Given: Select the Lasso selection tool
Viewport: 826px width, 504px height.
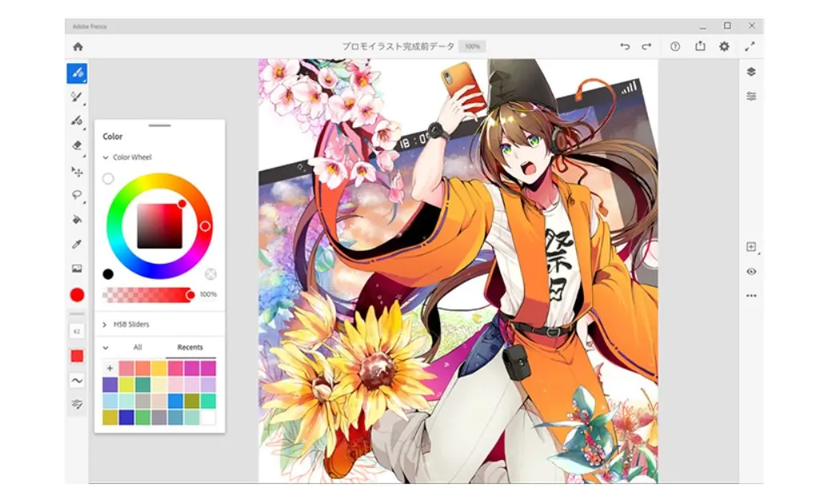Looking at the screenshot, I should coord(77,194).
